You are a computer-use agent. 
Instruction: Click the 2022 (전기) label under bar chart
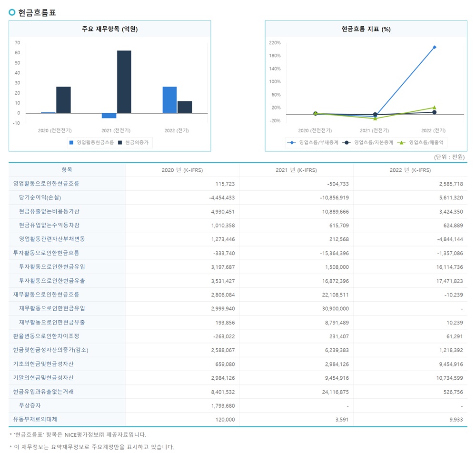pyautogui.click(x=177, y=130)
